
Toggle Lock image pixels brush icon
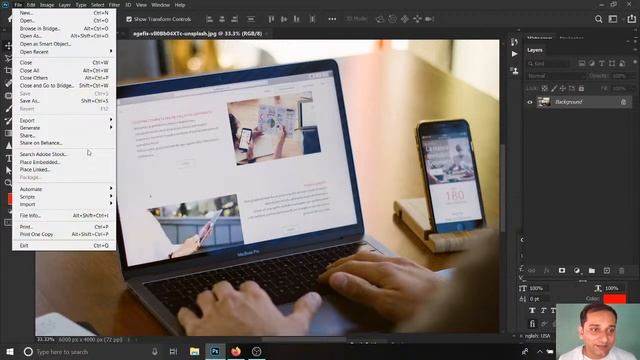pos(554,88)
